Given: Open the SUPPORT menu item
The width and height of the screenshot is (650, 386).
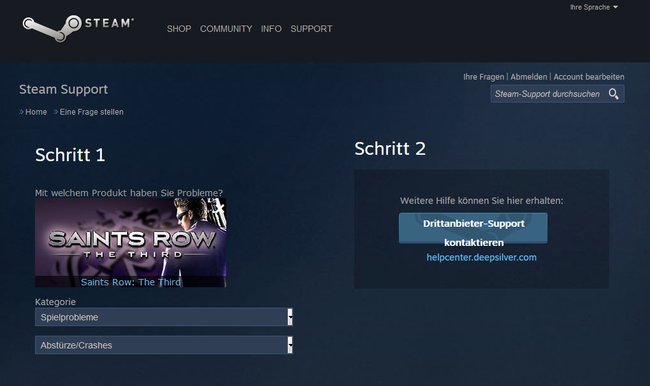Looking at the screenshot, I should (311, 29).
